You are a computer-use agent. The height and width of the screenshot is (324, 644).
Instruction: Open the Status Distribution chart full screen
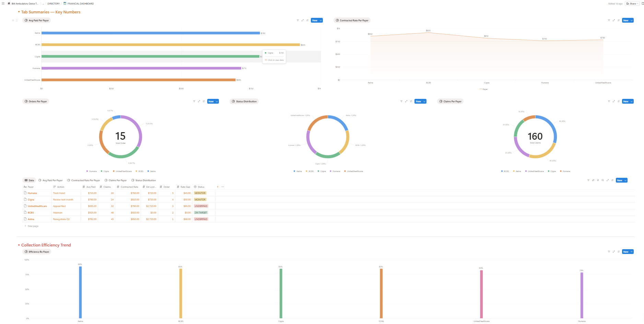point(406,101)
